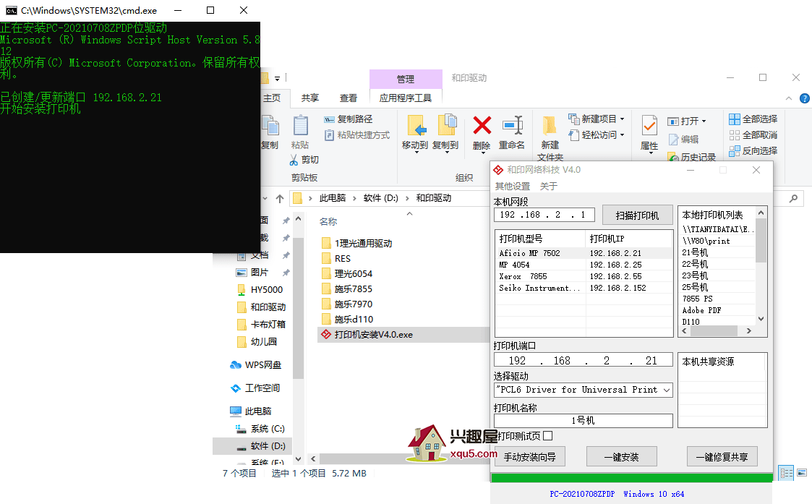Screen dimensions: 812x504
Task: Click the 扫描打印机 button
Action: click(x=638, y=215)
